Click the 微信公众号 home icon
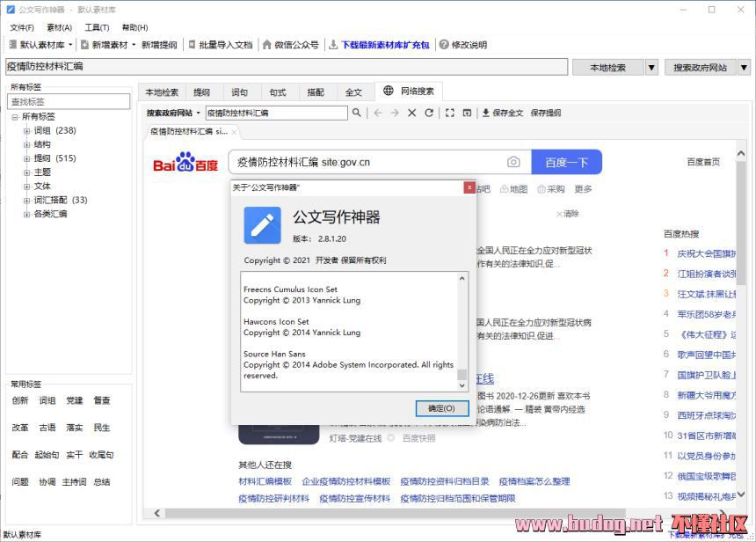The image size is (756, 542). (x=267, y=45)
